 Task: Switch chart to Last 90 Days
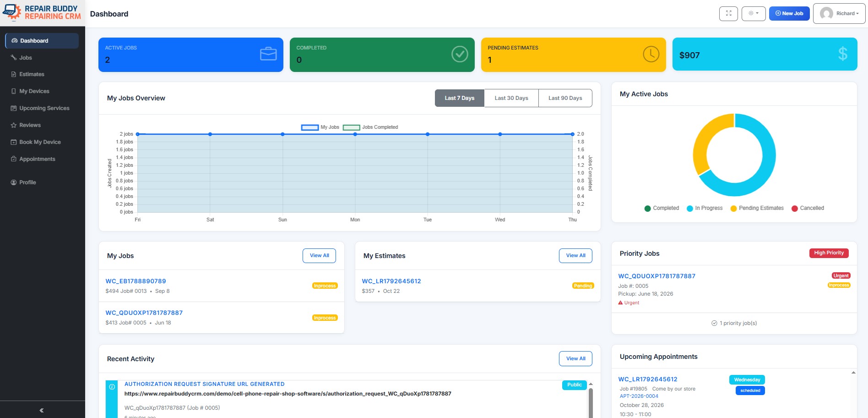point(565,98)
